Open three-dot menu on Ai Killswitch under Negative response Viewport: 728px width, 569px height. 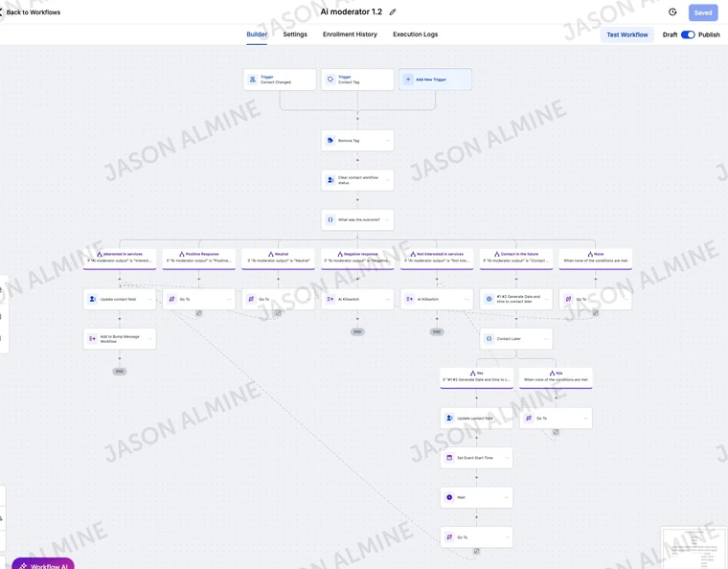(x=388, y=299)
